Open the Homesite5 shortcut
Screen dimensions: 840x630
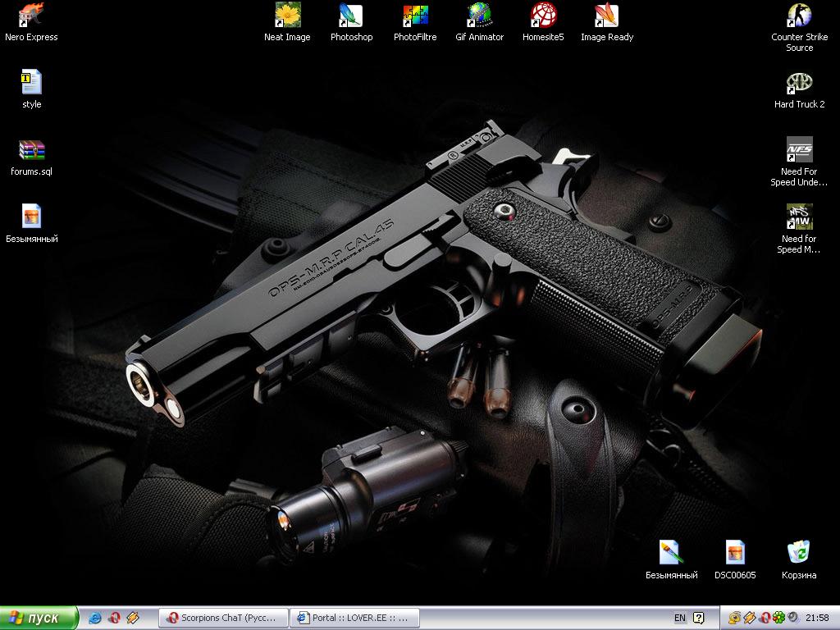click(x=543, y=16)
